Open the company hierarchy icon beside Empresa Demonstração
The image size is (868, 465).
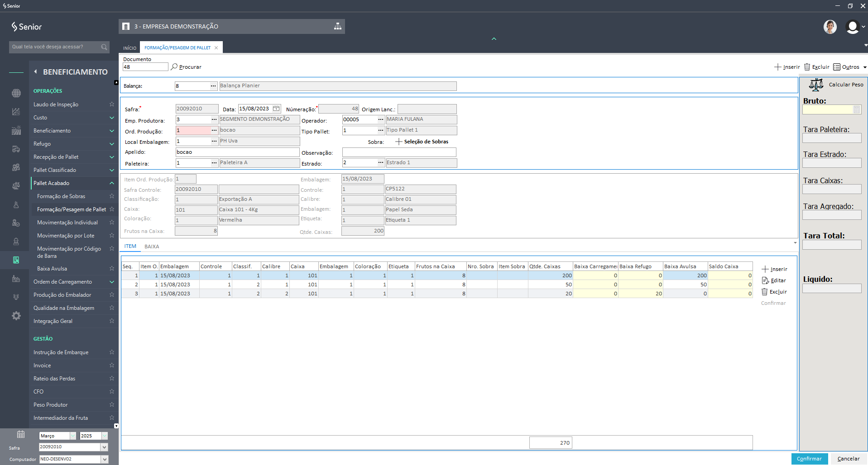(338, 26)
